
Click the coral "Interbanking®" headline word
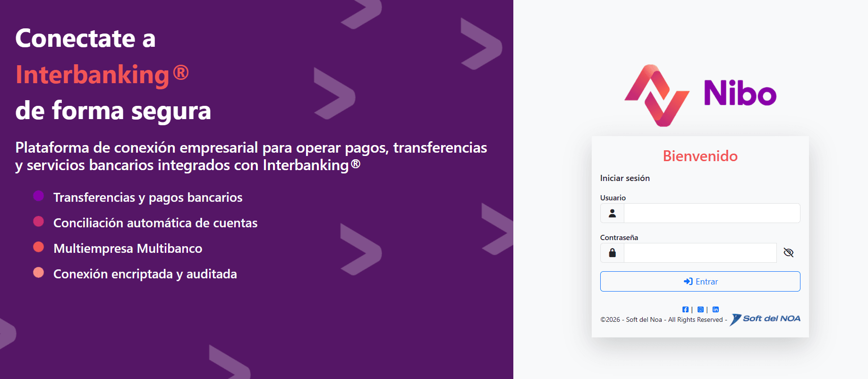tap(102, 75)
